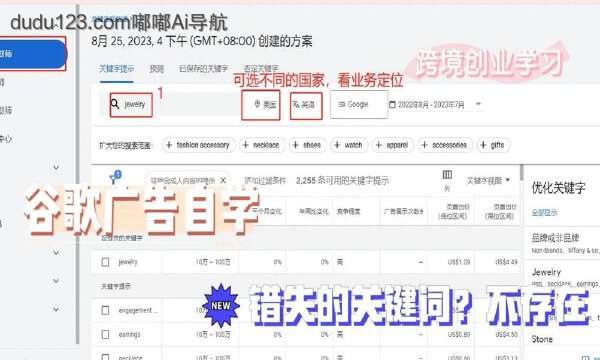This screenshot has width=600, height=360.
Task: Click the calendar icon beside date range
Action: click(x=392, y=104)
